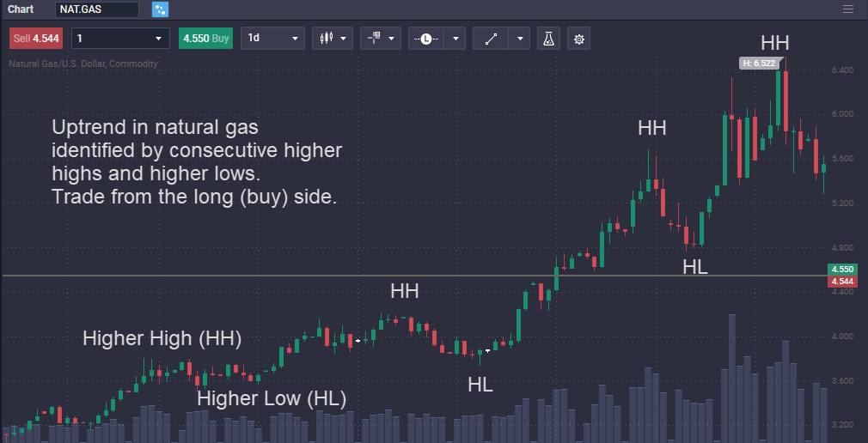This screenshot has width=868, height=443.
Task: Expand the chart type dropdown arrow
Action: (x=345, y=39)
